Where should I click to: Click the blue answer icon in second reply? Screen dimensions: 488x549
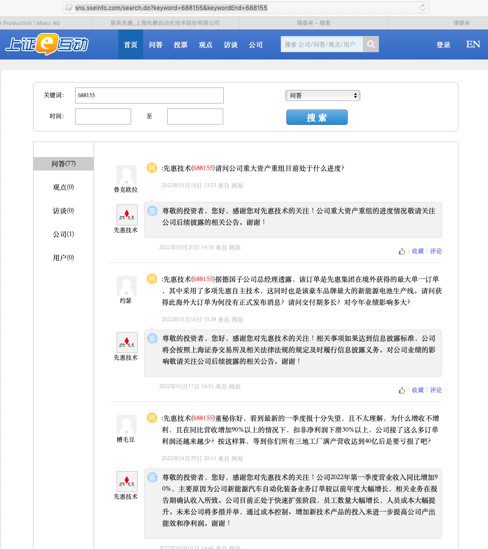pos(152,338)
